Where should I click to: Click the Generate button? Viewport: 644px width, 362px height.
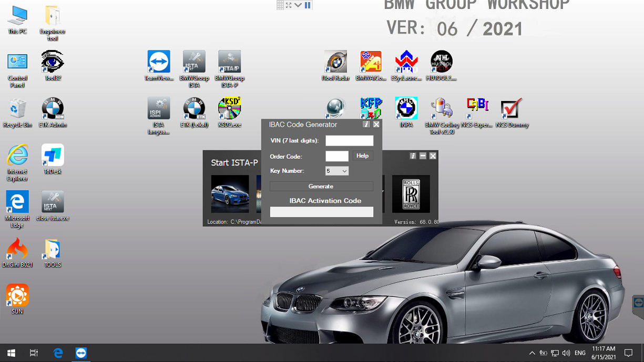point(321,187)
